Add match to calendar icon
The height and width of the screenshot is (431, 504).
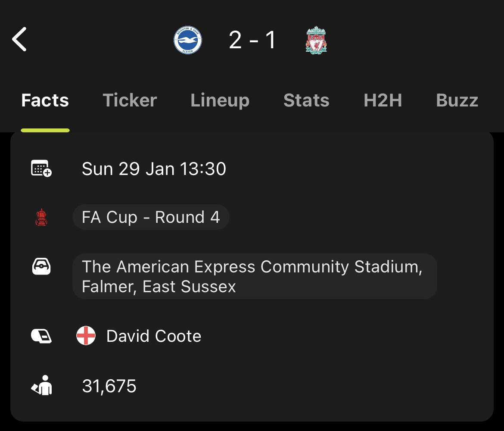click(41, 168)
